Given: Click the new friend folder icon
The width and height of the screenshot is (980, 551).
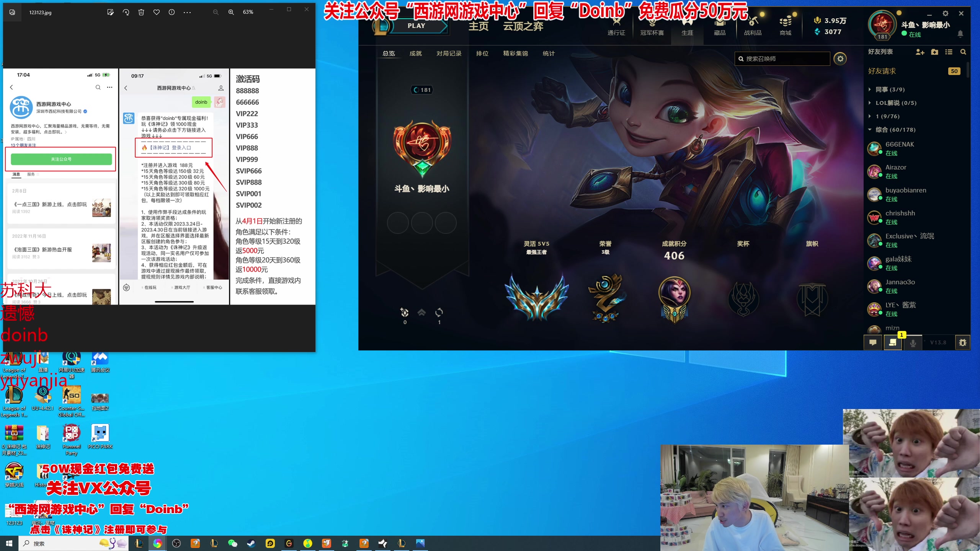Looking at the screenshot, I should point(934,52).
